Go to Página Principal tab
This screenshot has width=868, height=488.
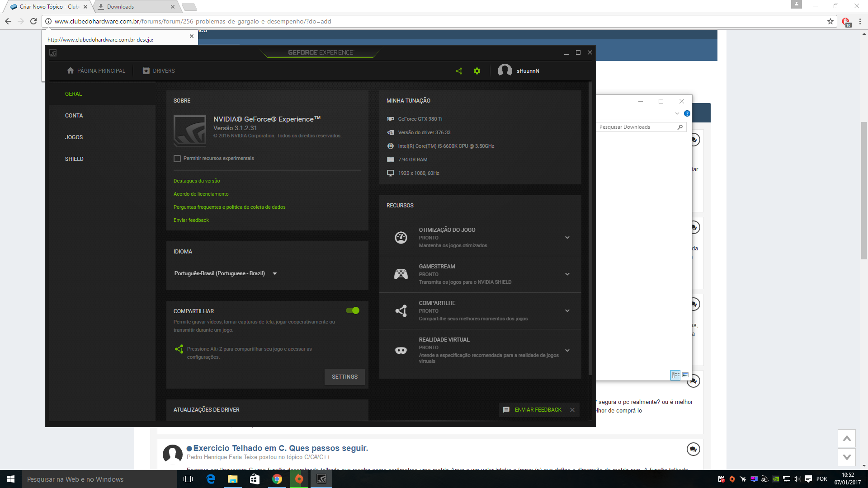96,71
